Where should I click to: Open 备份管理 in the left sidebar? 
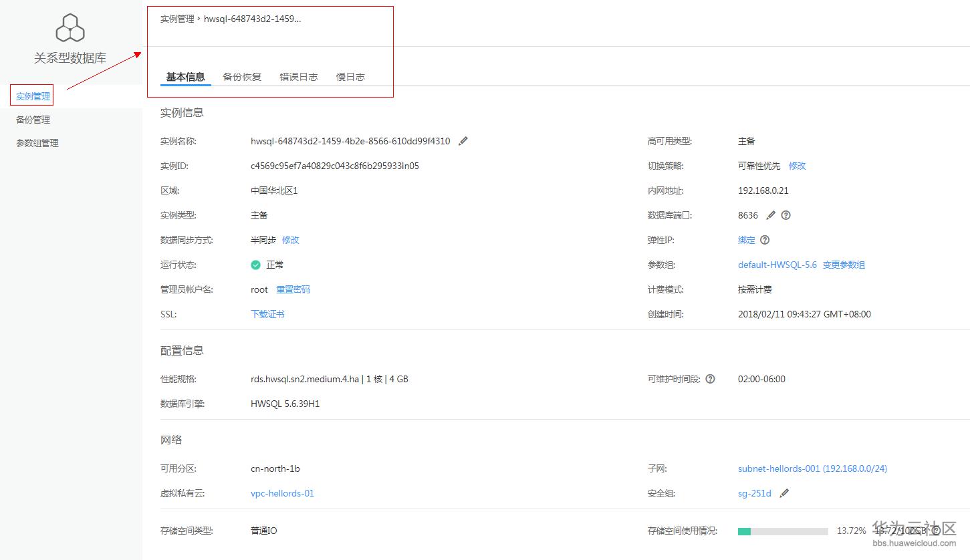[33, 120]
